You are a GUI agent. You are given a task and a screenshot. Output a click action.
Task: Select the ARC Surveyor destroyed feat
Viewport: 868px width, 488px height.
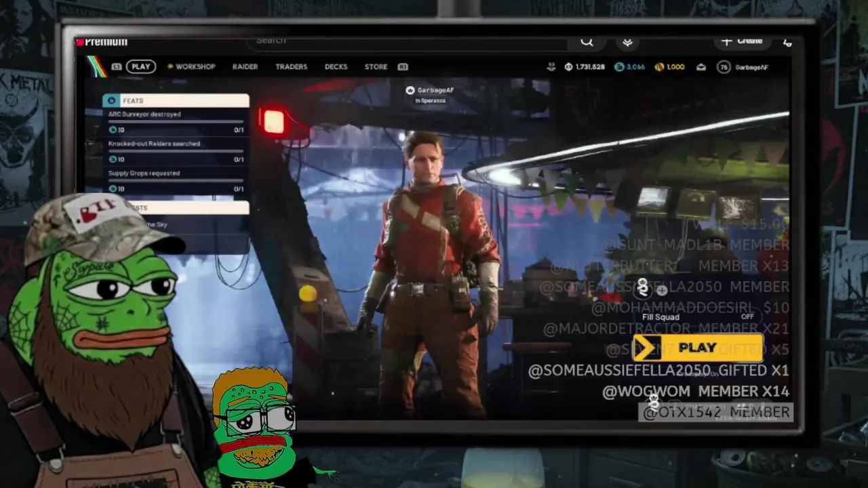176,122
